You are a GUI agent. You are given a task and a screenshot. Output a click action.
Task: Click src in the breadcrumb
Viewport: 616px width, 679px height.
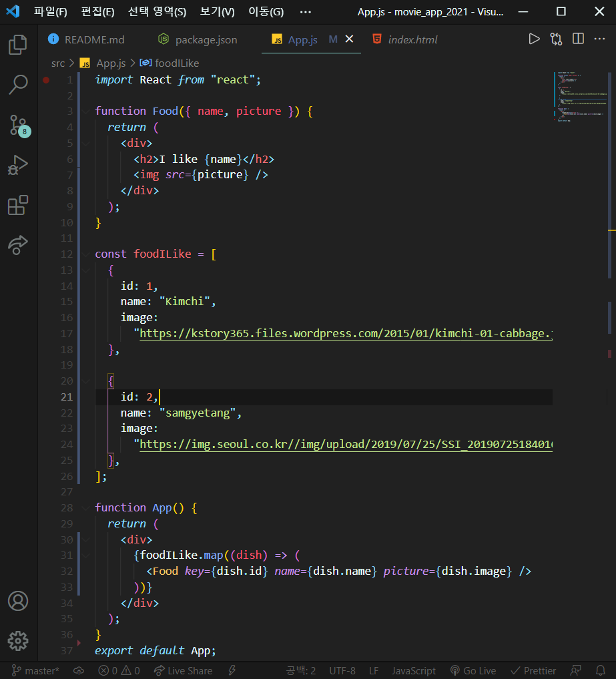[x=57, y=63]
